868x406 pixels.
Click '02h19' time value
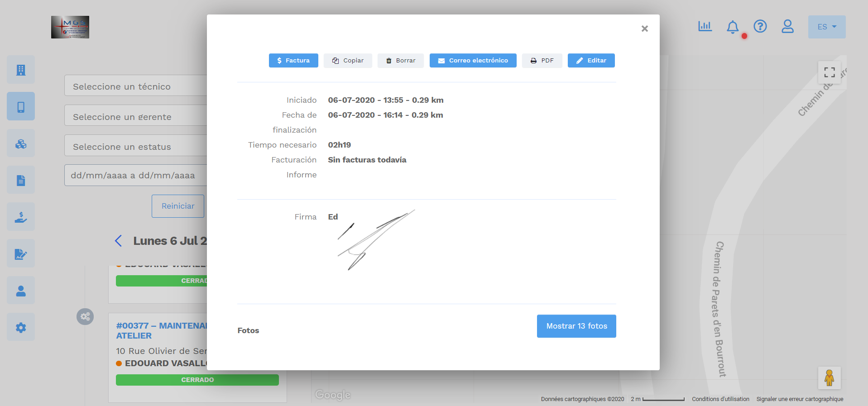pyautogui.click(x=340, y=145)
